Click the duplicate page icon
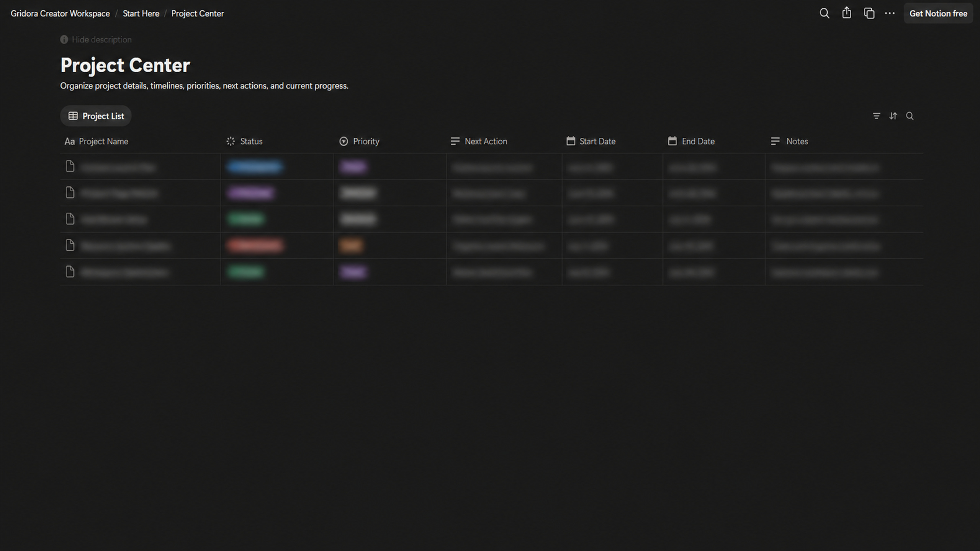 [x=869, y=13]
